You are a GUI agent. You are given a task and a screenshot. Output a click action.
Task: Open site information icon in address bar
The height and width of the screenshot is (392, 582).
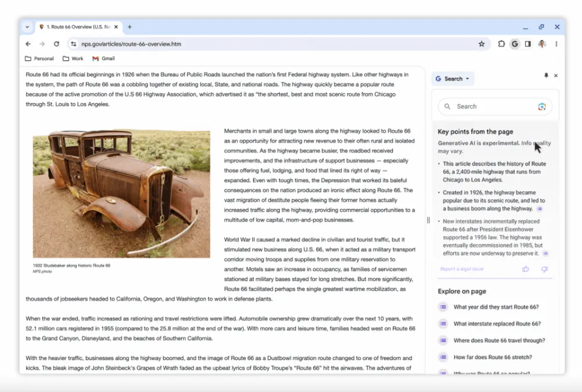pos(74,43)
